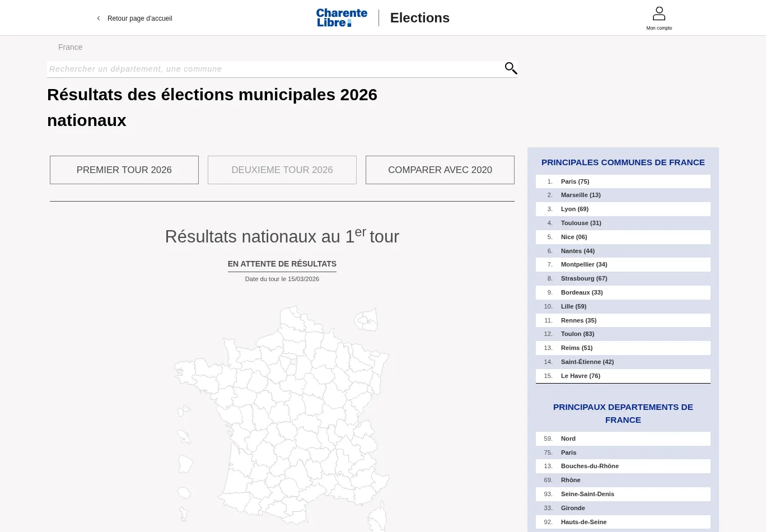Select Toulouse (31) in communes list
The width and height of the screenshot is (766, 532).
[x=581, y=223]
